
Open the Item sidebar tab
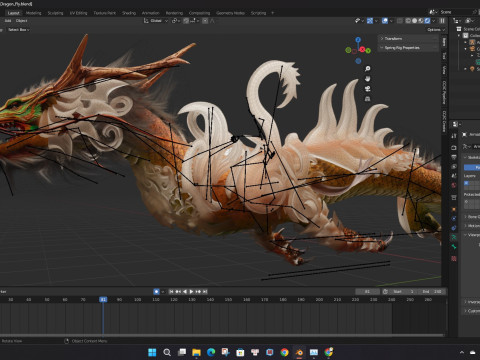tap(444, 42)
